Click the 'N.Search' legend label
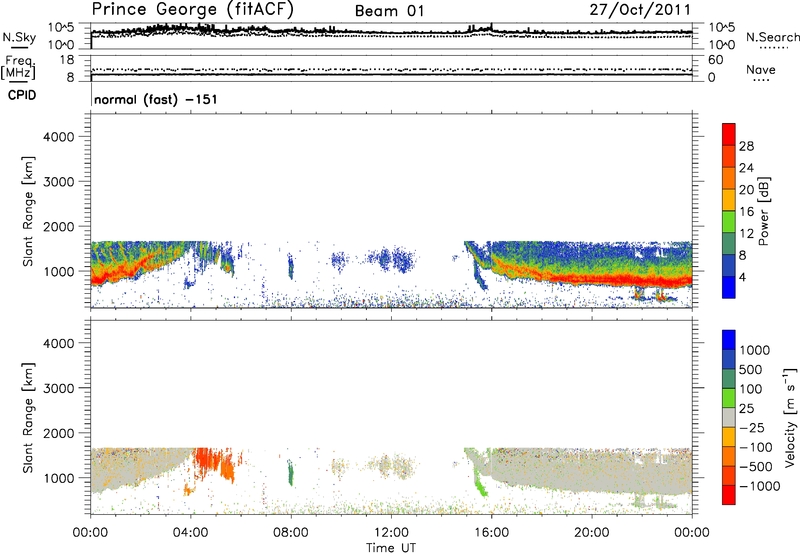The height and width of the screenshot is (554, 800). point(773,37)
